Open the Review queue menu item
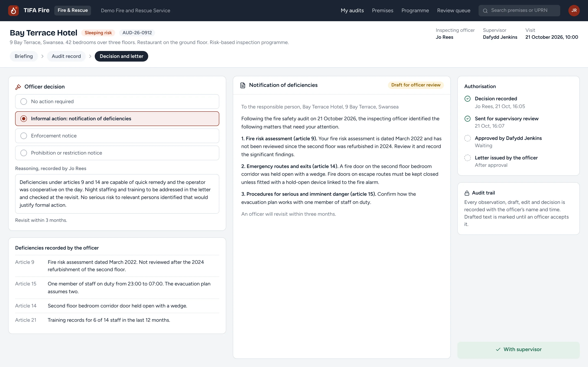The height and width of the screenshot is (367, 588). 453,10
